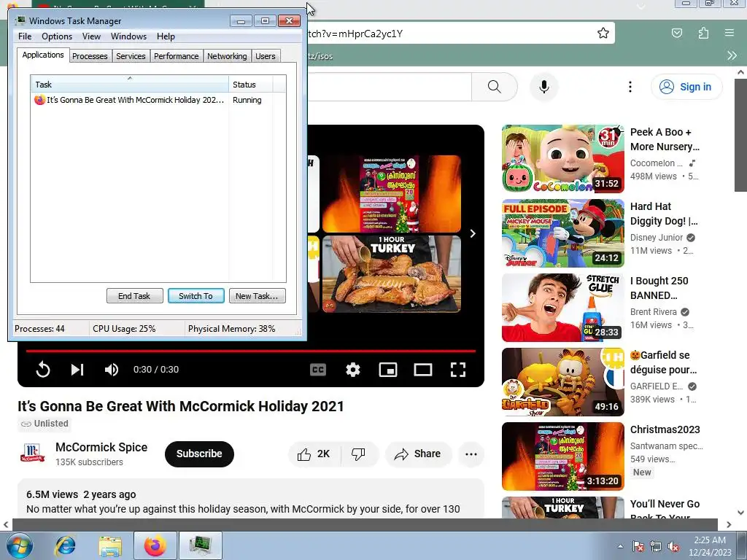Image resolution: width=747 pixels, height=560 pixels.
Task: Switch to theater mode icon
Action: click(x=422, y=370)
